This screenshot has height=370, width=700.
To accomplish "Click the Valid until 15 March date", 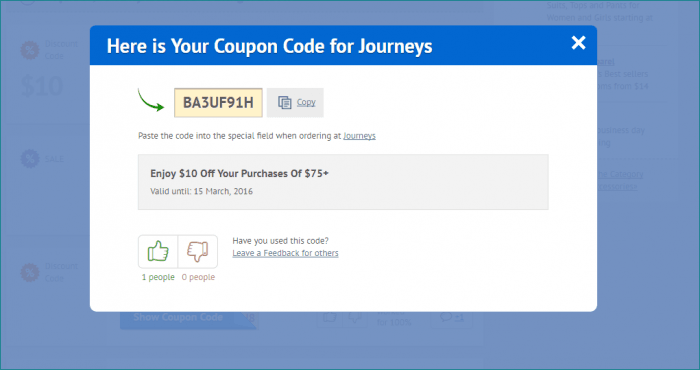I will (201, 191).
